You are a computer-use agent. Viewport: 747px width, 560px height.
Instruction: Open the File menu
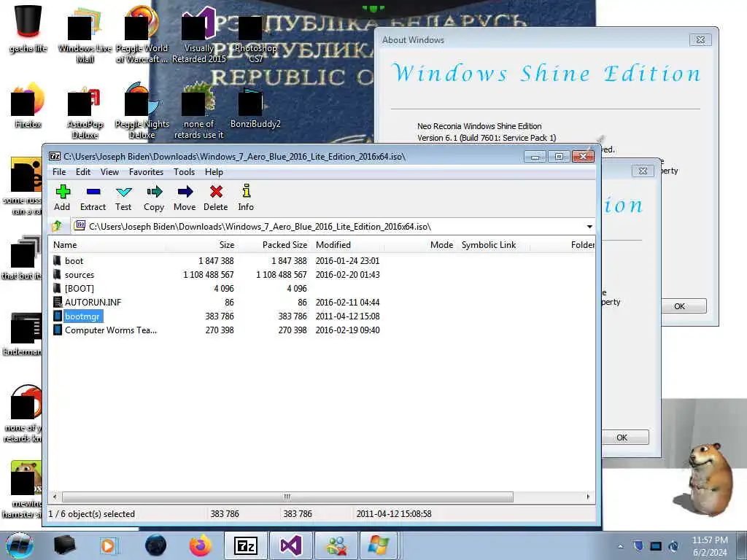click(x=59, y=172)
